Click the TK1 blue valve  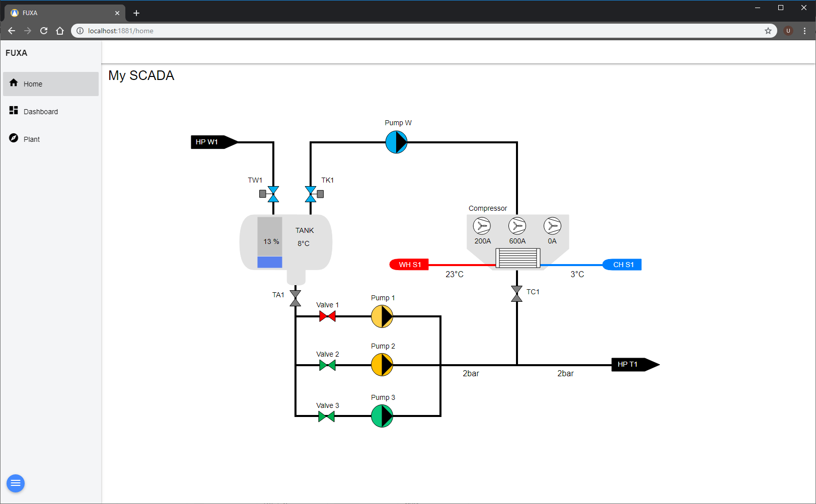311,194
